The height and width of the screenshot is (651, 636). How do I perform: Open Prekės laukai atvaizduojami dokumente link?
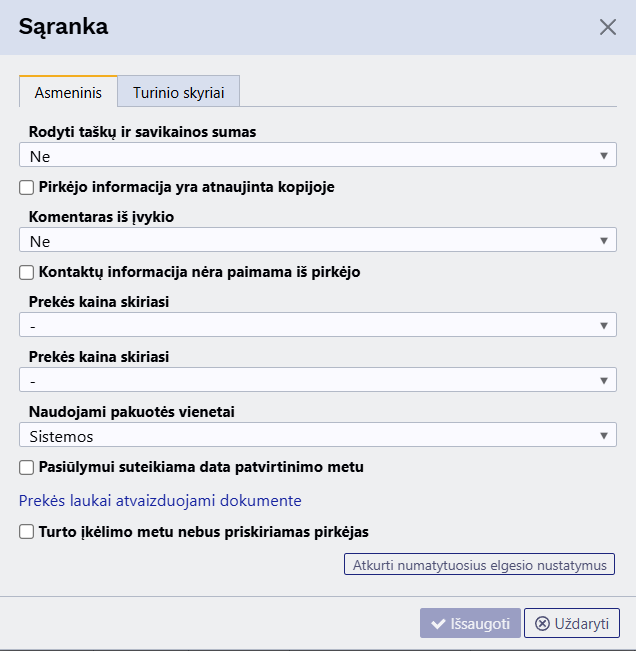(x=160, y=501)
